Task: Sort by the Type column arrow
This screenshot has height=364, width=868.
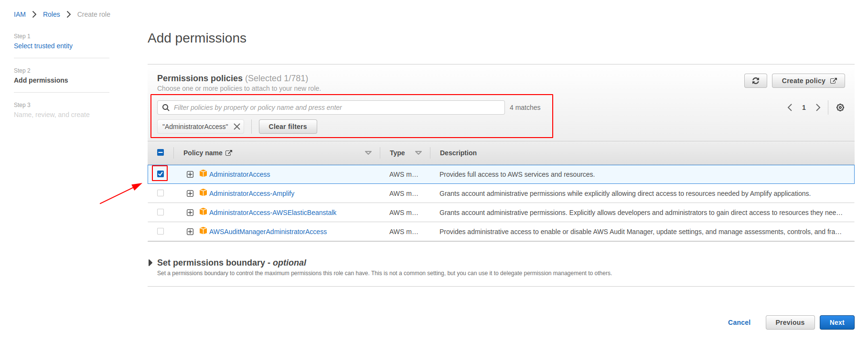Action: [418, 153]
